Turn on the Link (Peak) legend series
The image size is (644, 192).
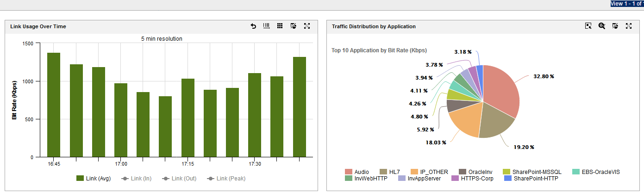pyautogui.click(x=226, y=179)
